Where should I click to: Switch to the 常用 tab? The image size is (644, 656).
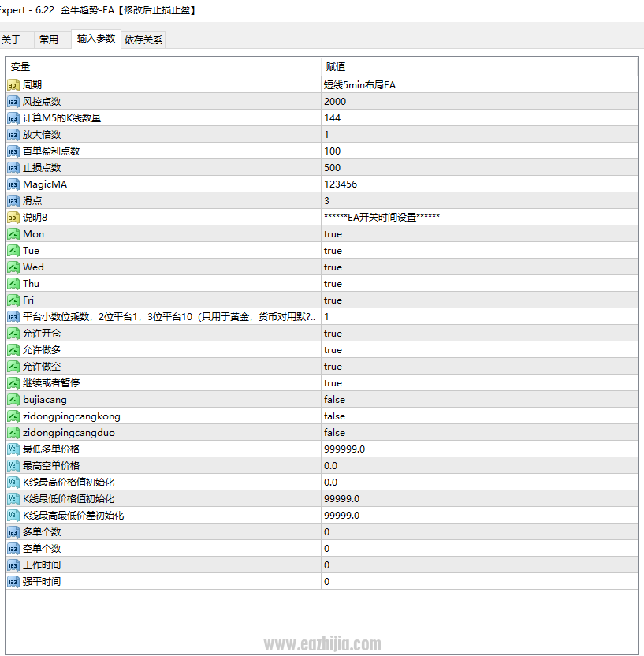coord(49,39)
